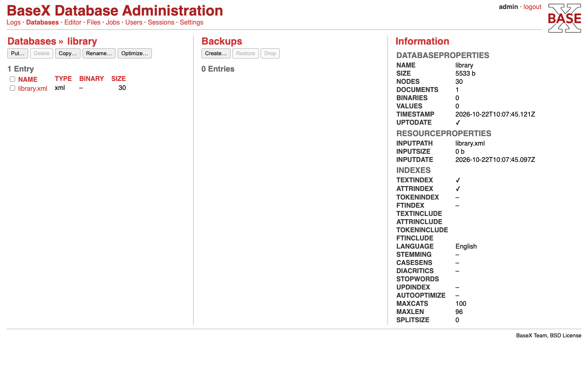Open the Logs page
This screenshot has width=588, height=368.
(x=13, y=22)
